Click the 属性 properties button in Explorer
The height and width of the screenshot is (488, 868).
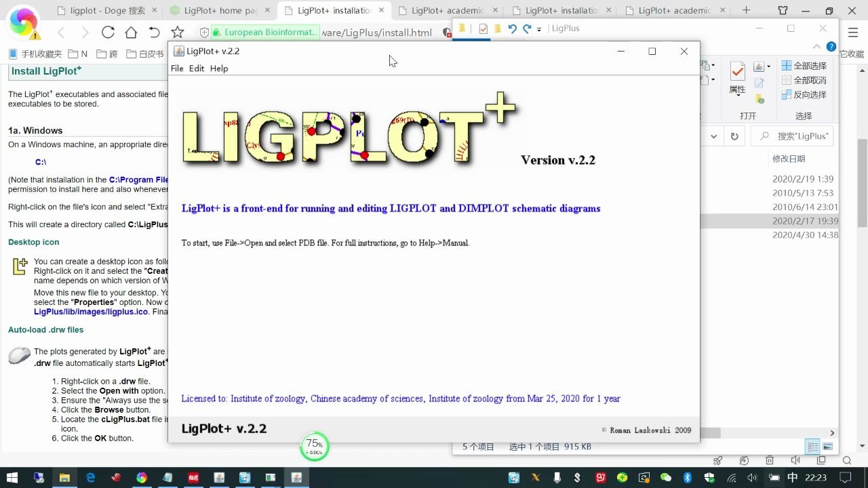[x=737, y=79]
